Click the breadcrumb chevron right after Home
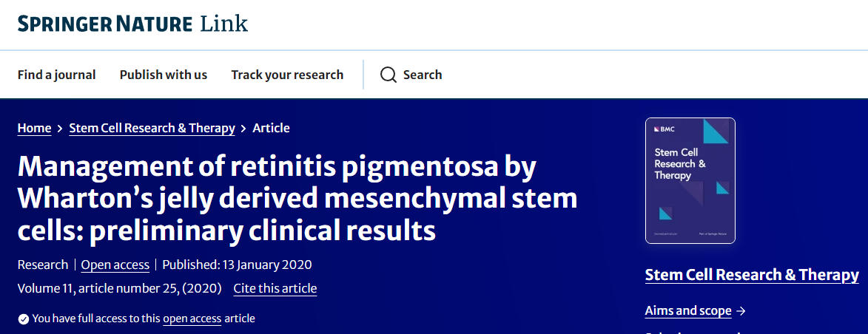868x334 pixels. pyautogui.click(x=60, y=129)
